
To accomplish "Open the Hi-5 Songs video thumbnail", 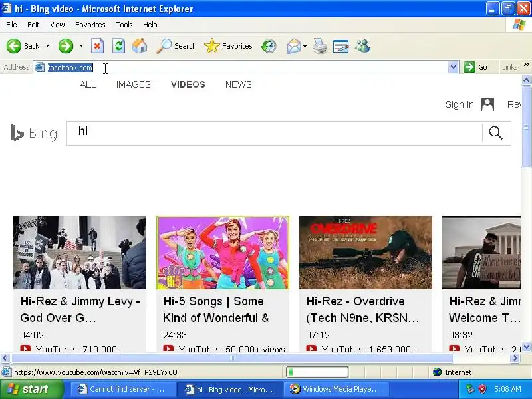I will (x=223, y=253).
